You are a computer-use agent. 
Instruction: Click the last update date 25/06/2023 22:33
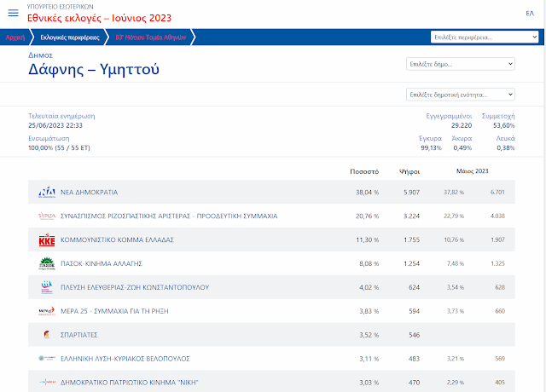point(55,125)
